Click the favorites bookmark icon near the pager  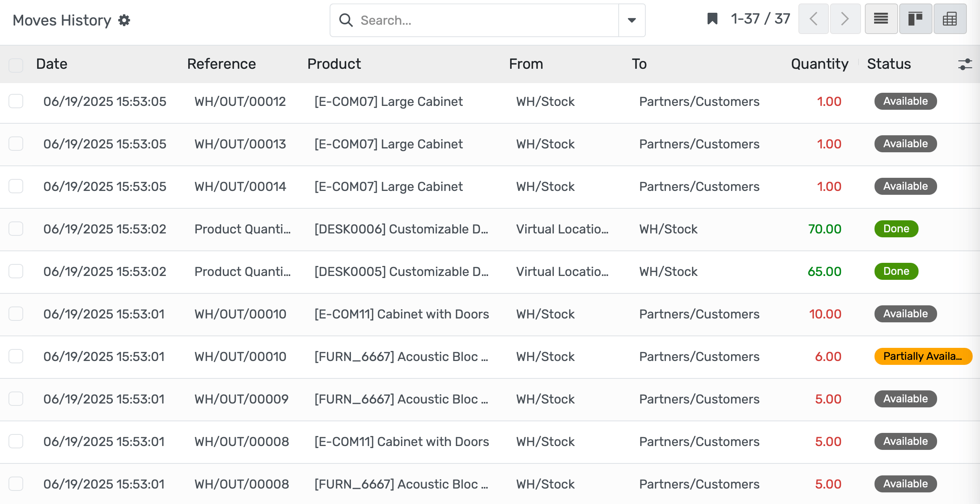pos(712,18)
